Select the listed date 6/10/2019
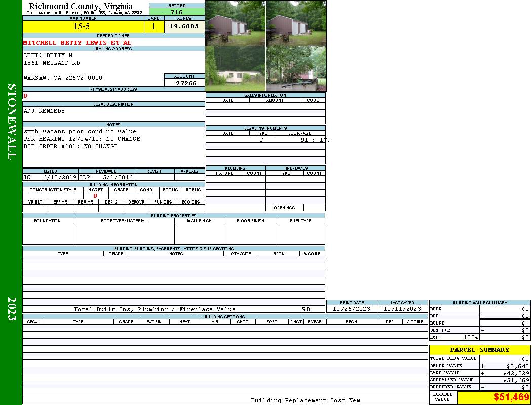 click(59, 178)
